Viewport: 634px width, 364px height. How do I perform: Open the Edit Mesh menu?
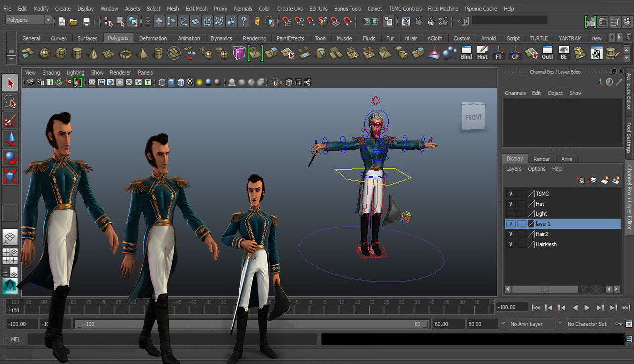pyautogui.click(x=196, y=9)
